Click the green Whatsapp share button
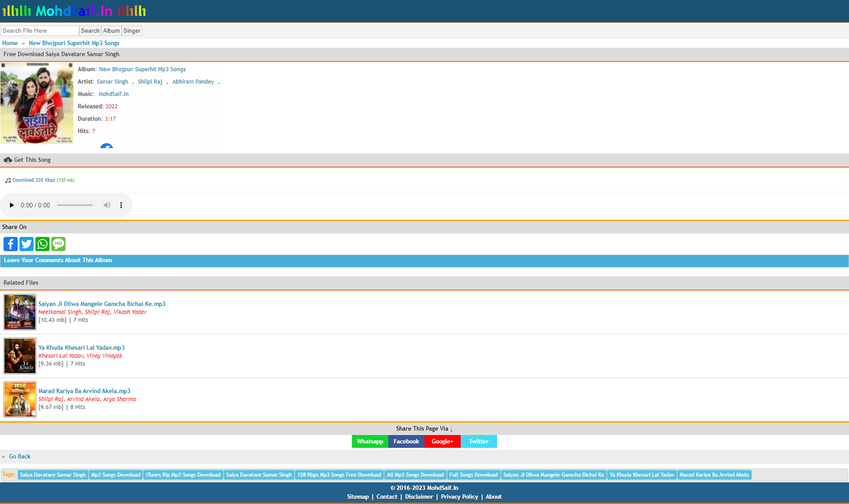 click(x=370, y=441)
